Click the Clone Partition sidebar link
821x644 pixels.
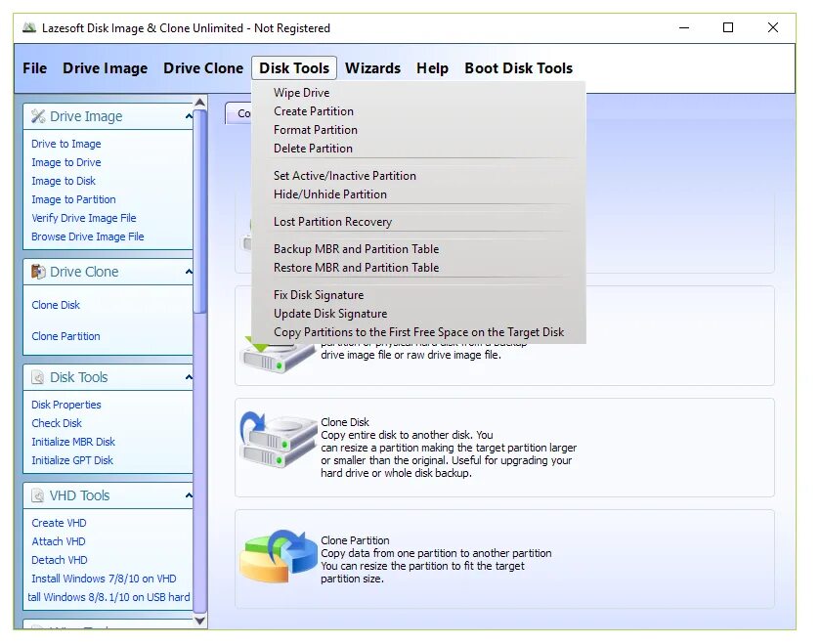(65, 336)
